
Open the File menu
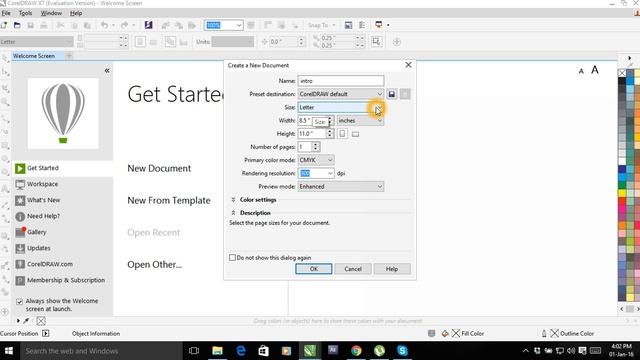coord(6,13)
